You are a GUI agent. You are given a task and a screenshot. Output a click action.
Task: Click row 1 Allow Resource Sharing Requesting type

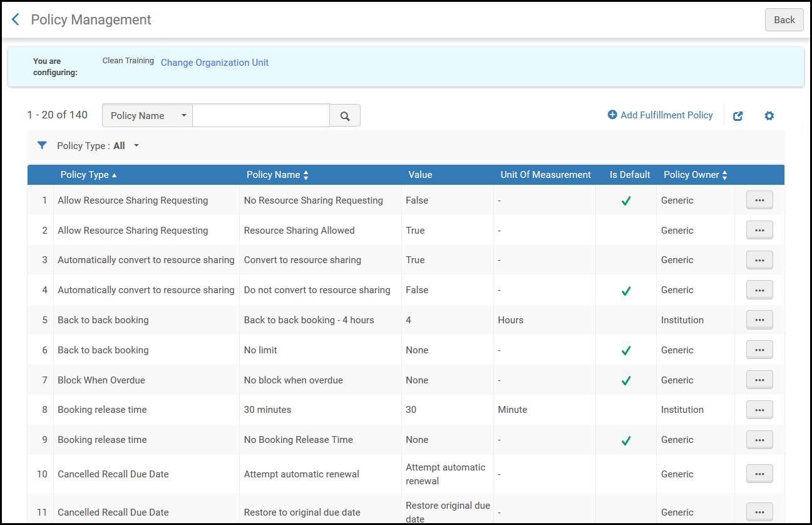coord(133,200)
